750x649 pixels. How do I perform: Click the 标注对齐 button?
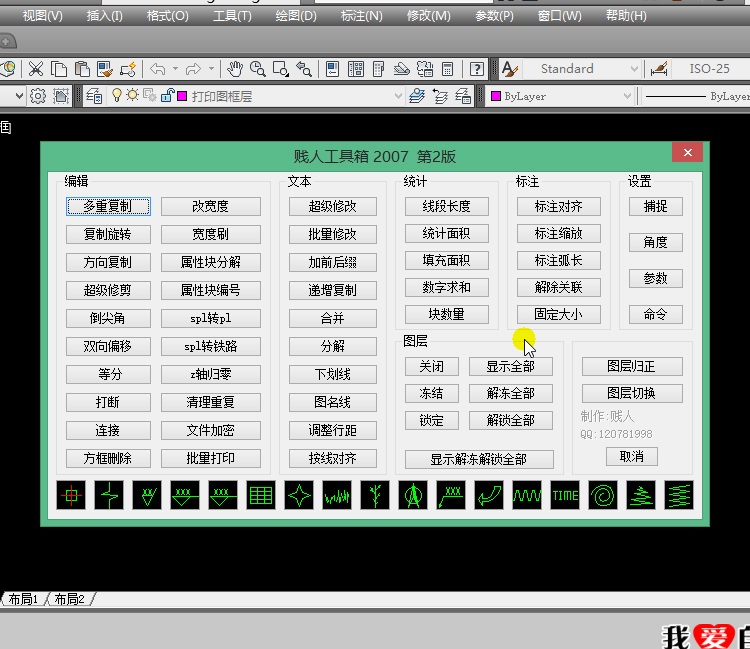point(559,207)
